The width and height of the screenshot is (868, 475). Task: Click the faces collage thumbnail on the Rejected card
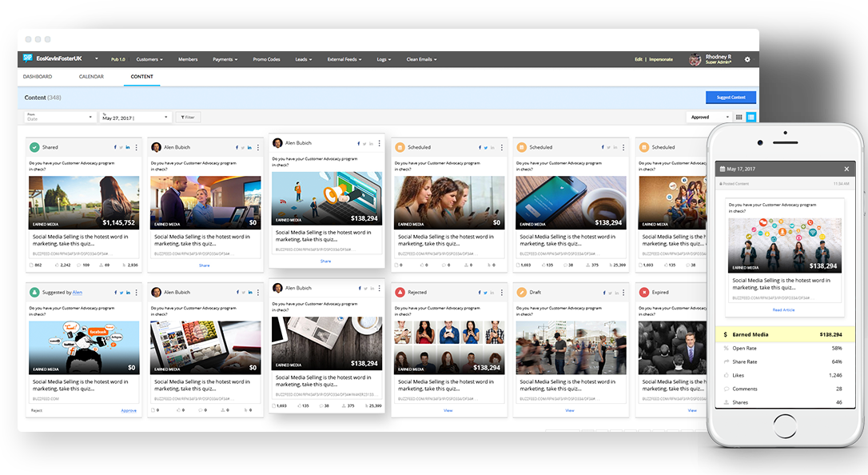tap(449, 347)
